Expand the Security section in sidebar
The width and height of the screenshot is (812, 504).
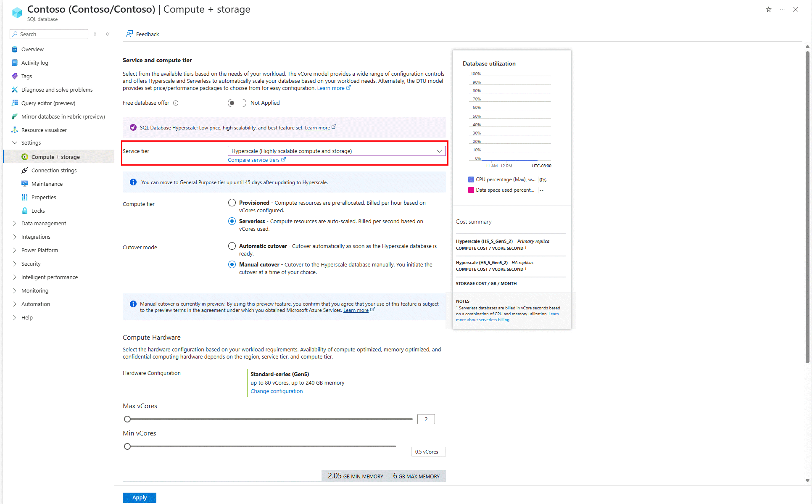tap(31, 264)
